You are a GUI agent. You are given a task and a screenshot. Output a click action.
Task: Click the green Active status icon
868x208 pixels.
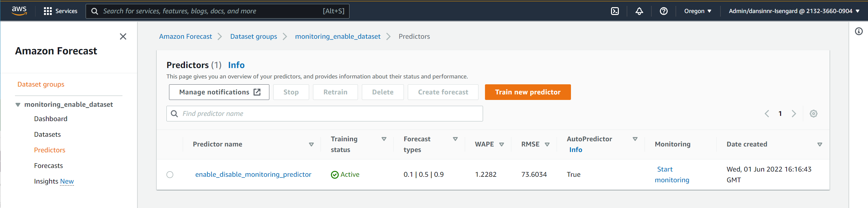coord(334,175)
